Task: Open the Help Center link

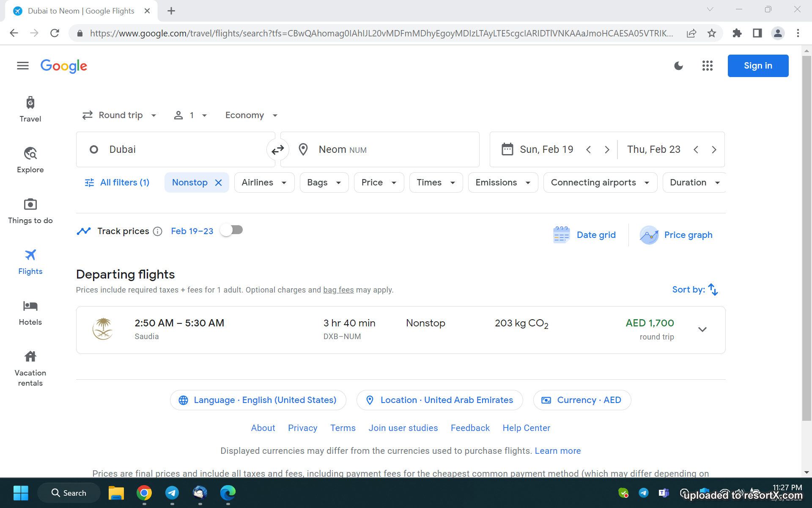Action: 526,428
